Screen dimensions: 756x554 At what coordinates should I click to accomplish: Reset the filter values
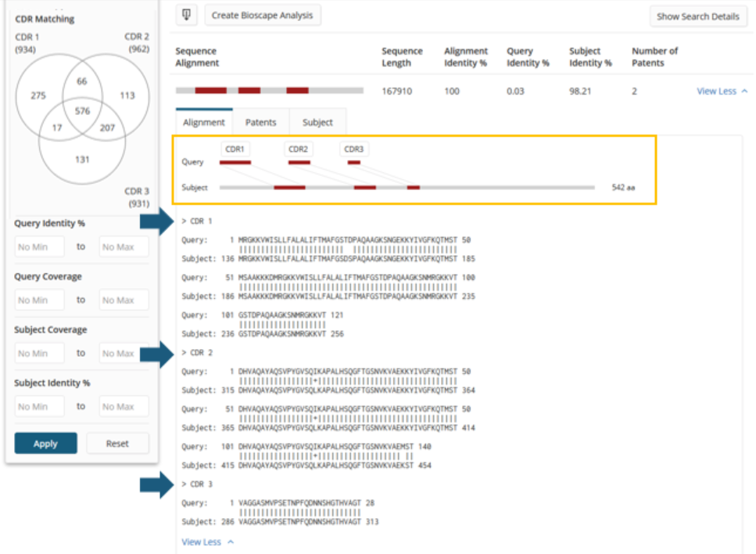[x=117, y=444]
